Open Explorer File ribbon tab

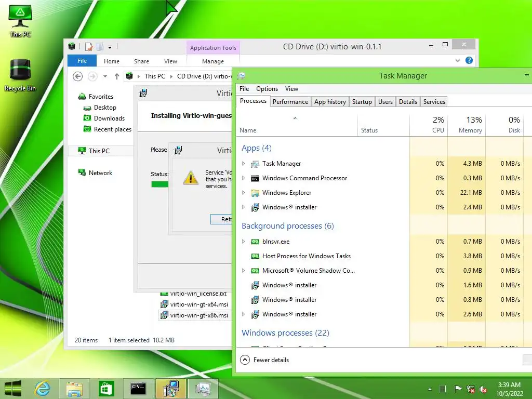click(x=82, y=61)
